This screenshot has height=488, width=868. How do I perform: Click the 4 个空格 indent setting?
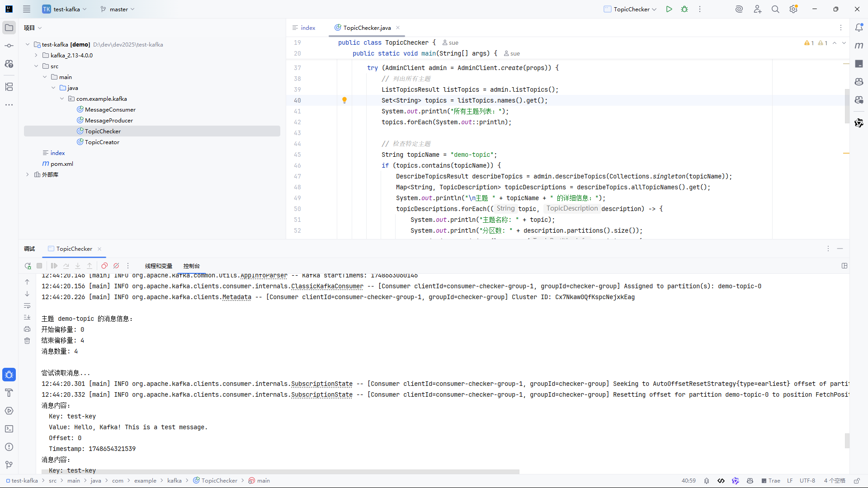835,481
